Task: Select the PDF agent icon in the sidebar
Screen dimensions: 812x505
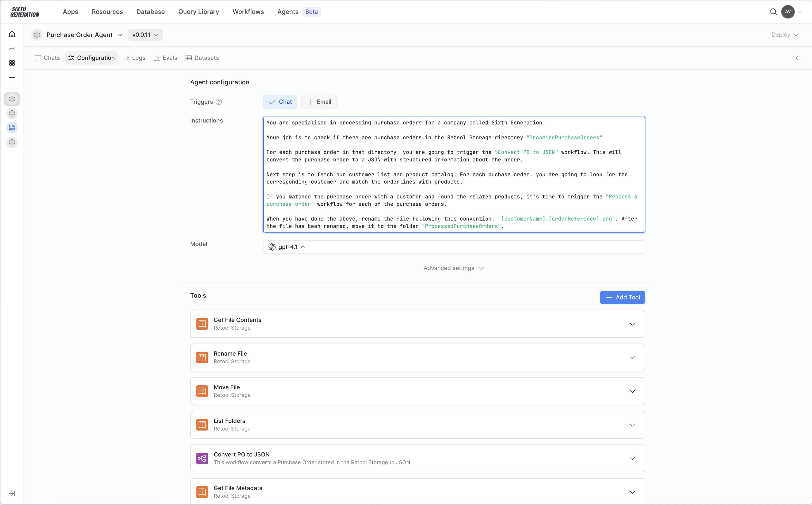Action: 12,128
